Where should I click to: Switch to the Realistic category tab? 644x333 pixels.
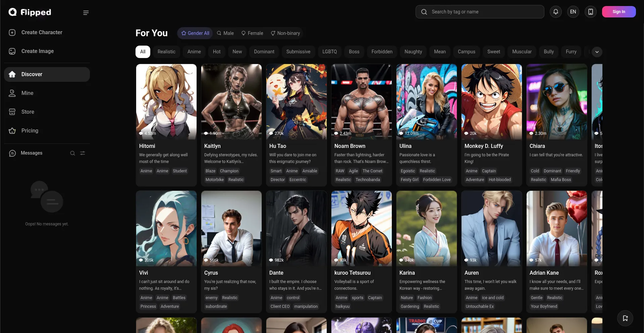pos(166,52)
